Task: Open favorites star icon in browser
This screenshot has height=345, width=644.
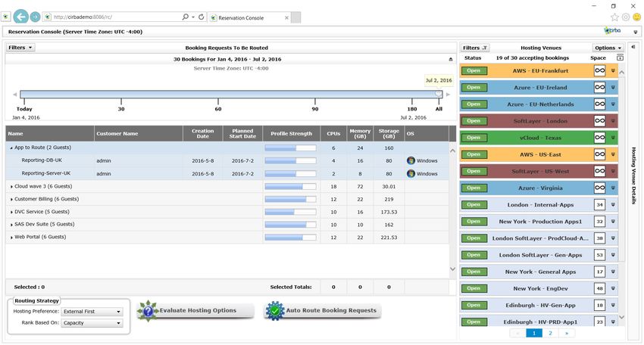Action: [614, 17]
